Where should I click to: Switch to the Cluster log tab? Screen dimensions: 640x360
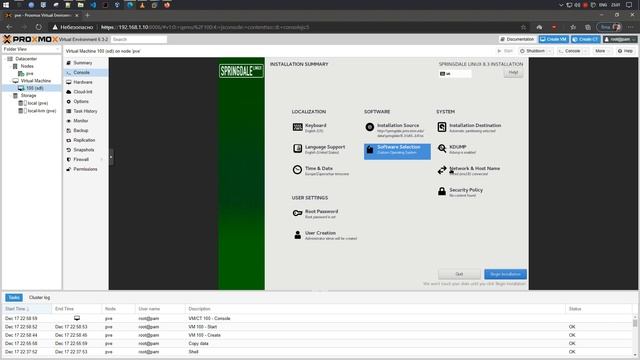(39, 298)
